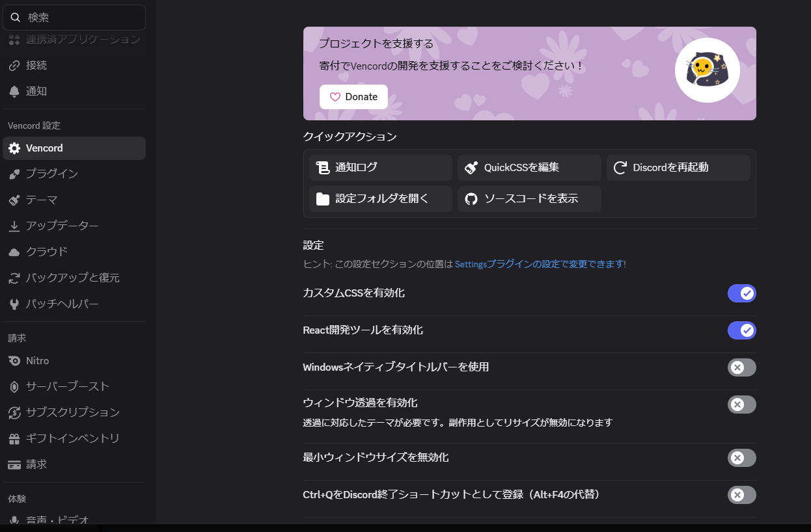Click the GitHub icon on ソースコードを表示
The height and width of the screenshot is (532, 811).
(x=471, y=199)
